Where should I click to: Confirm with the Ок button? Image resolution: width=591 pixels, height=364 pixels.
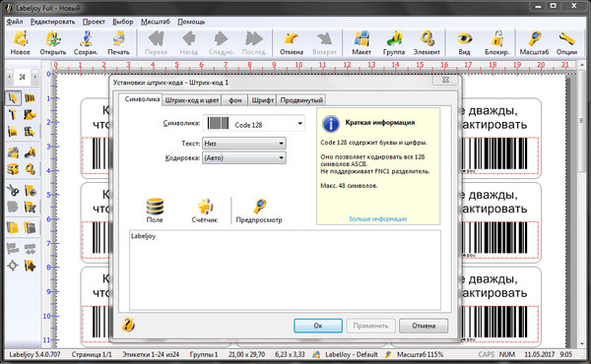click(318, 326)
